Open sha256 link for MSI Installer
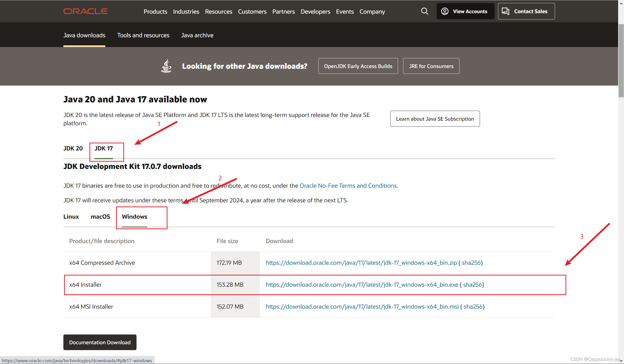624x364 pixels. tap(473, 306)
